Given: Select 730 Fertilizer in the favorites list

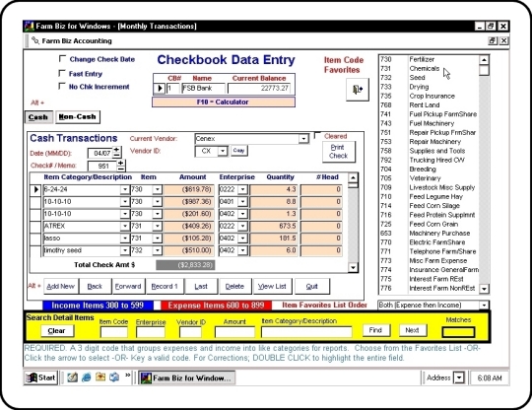Looking at the screenshot, I should coord(429,59).
